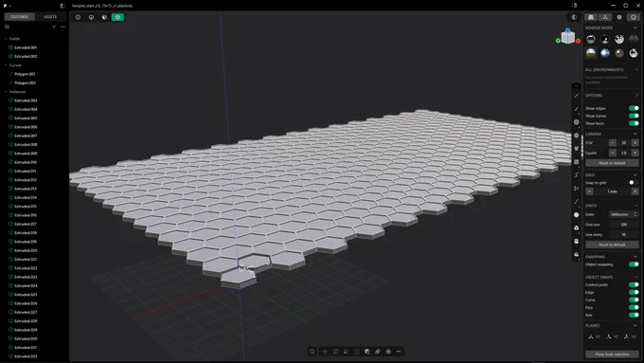Viewport: 644px width, 363px height.
Task: Collapse the Planes section
Action: [635, 326]
